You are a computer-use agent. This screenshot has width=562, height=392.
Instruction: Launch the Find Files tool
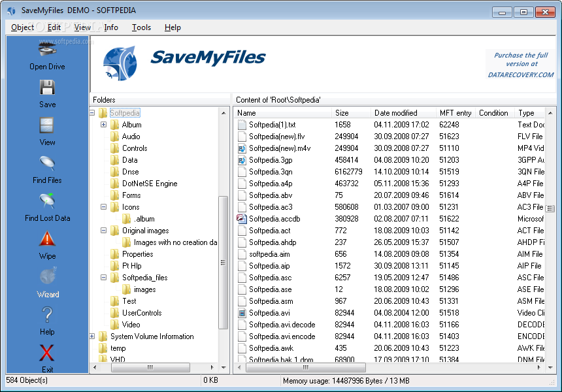[47, 163]
